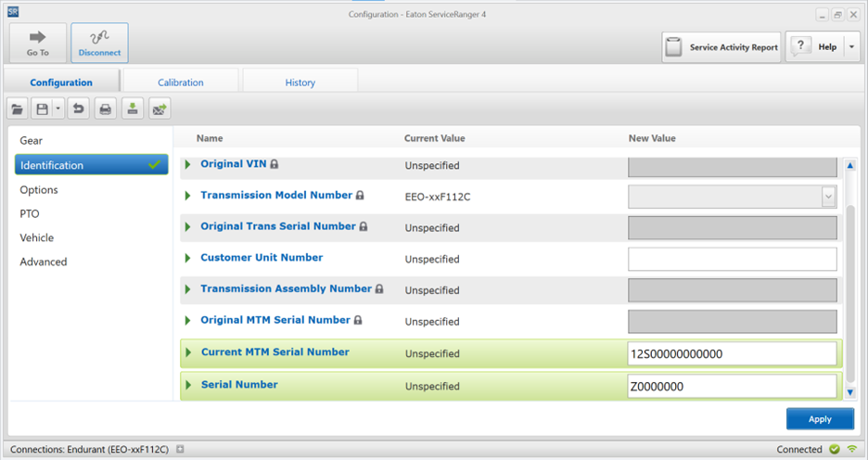Click the save floppy disk icon
The width and height of the screenshot is (868, 460).
click(42, 109)
